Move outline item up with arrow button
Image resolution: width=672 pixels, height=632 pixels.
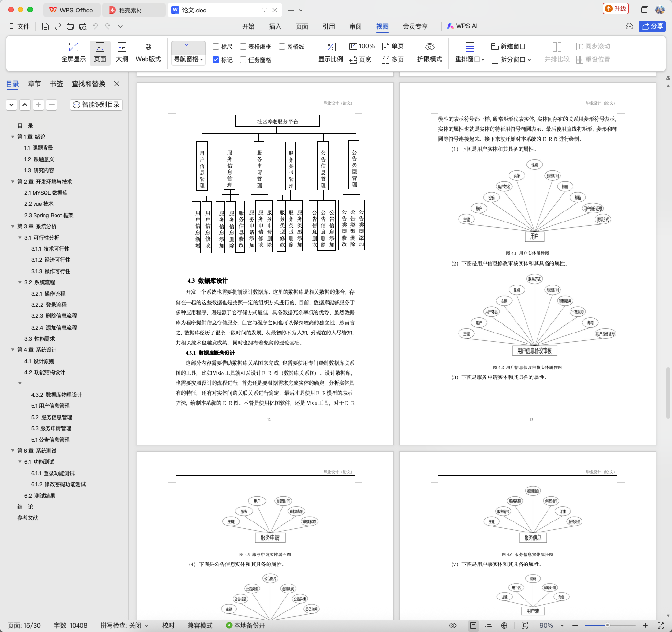coord(25,105)
